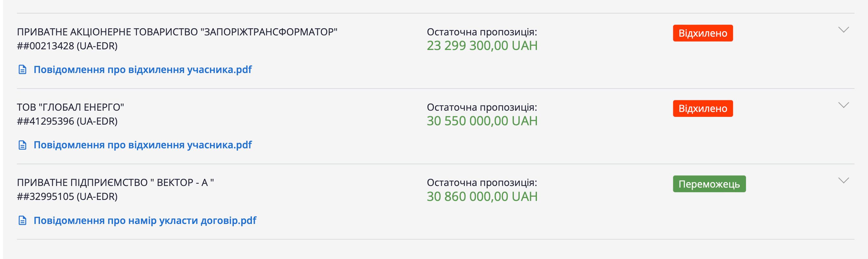Expand the Запоріжтрансформатор bid row chevron
This screenshot has height=259, width=868.
click(843, 30)
